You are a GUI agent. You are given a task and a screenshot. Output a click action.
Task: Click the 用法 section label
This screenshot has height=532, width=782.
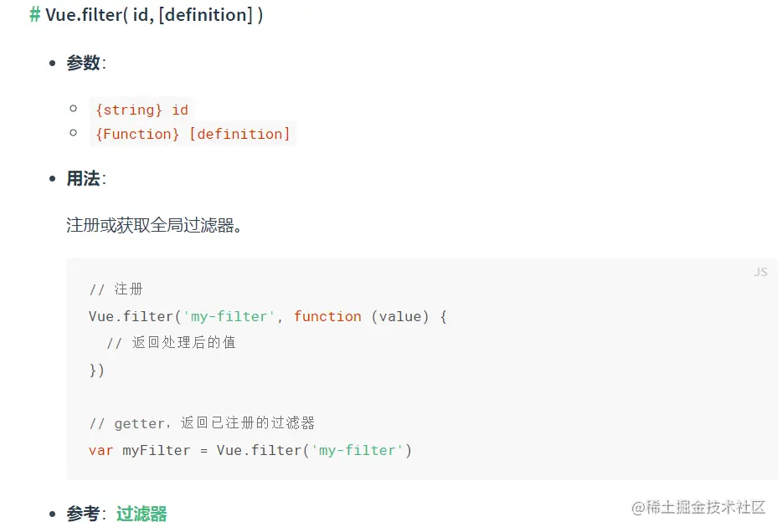coord(83,178)
